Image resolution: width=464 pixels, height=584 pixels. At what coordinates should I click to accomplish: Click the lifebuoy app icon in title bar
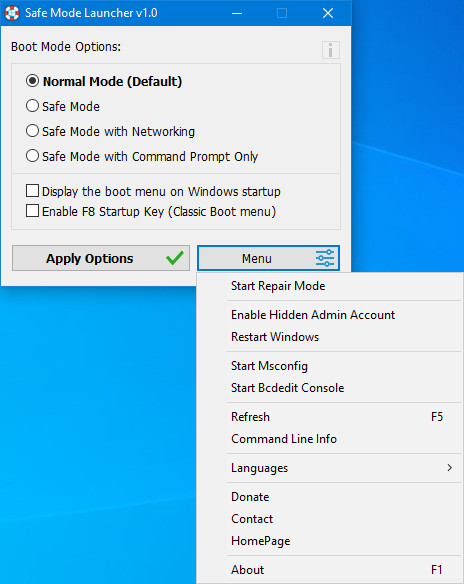point(12,13)
